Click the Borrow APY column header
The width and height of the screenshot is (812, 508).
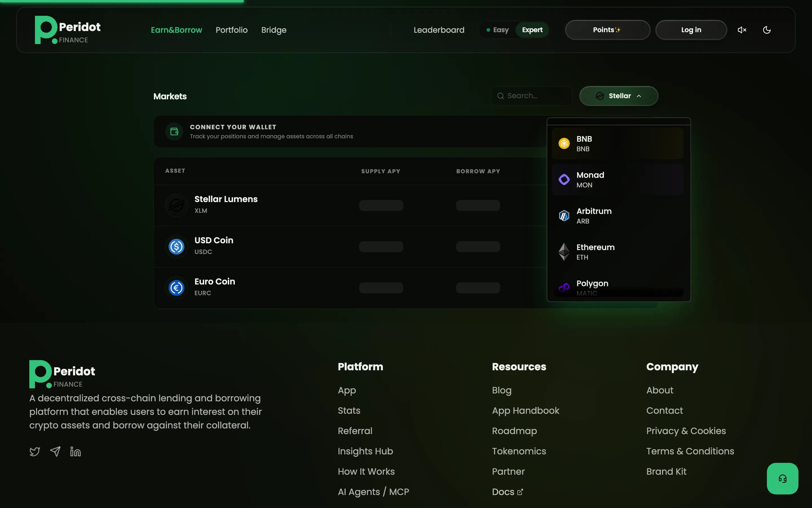tap(478, 171)
